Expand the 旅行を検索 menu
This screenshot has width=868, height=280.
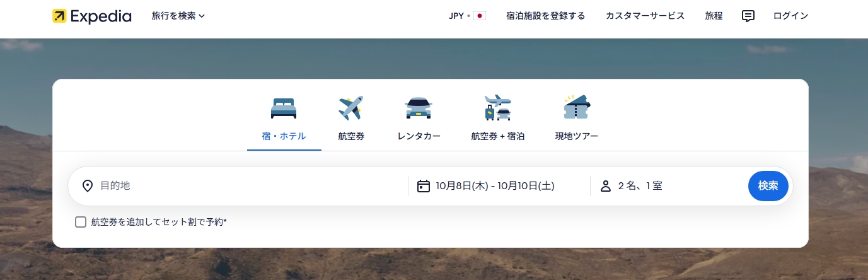178,16
